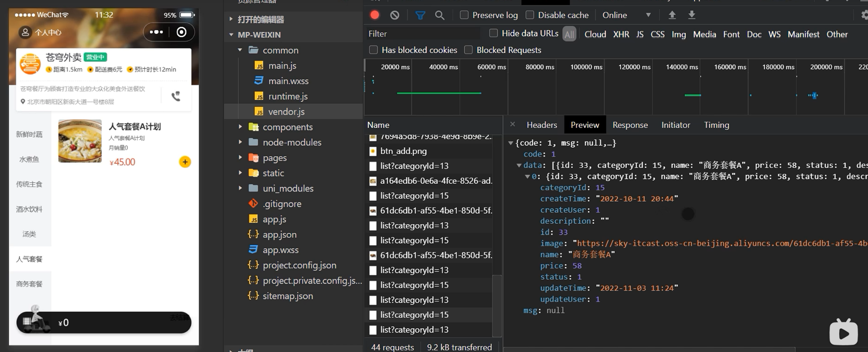Toggle the network filter funnel icon
The width and height of the screenshot is (868, 352).
click(x=420, y=15)
